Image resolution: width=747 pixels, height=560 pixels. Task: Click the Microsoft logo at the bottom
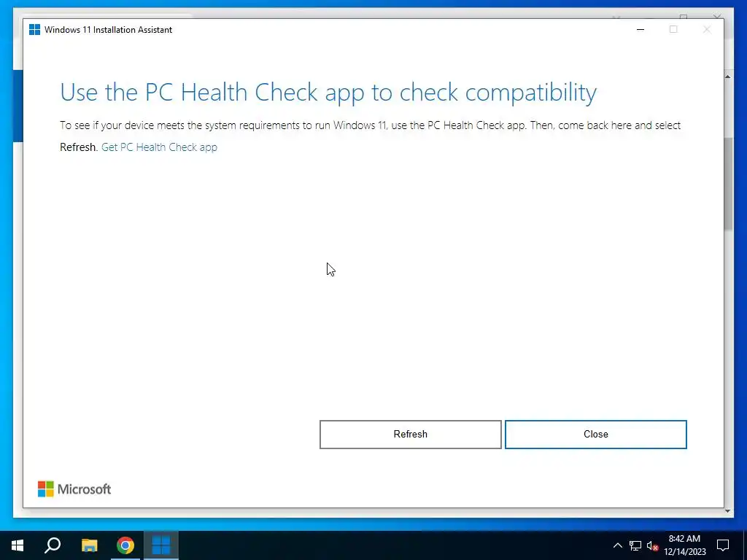(74, 489)
